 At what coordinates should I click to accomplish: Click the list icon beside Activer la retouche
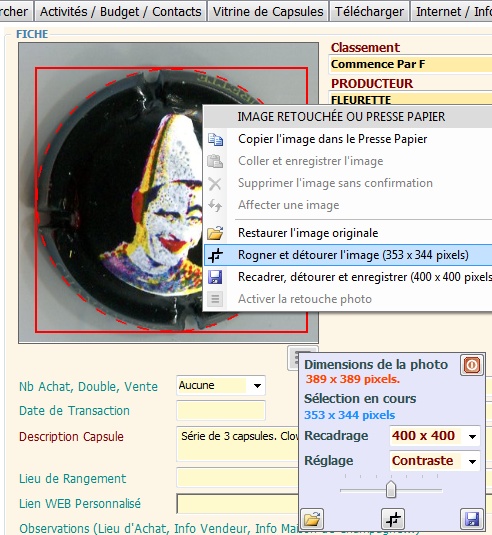click(x=215, y=299)
